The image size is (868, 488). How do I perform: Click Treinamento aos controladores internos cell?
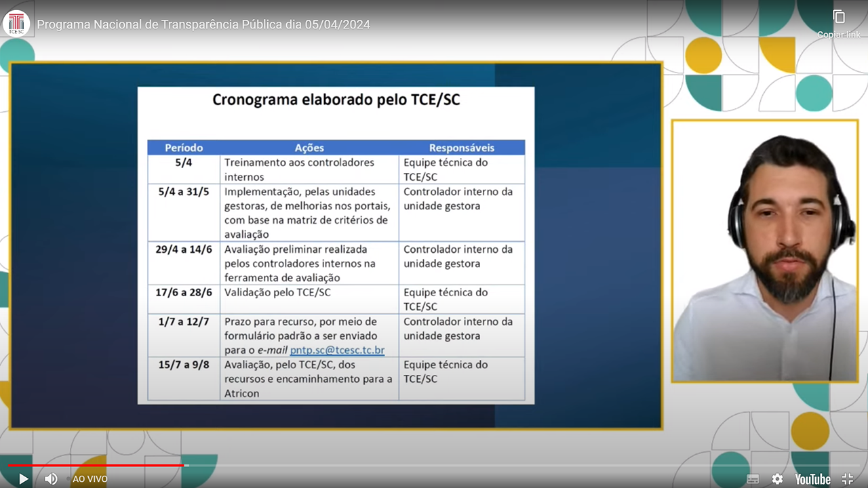[x=309, y=169]
